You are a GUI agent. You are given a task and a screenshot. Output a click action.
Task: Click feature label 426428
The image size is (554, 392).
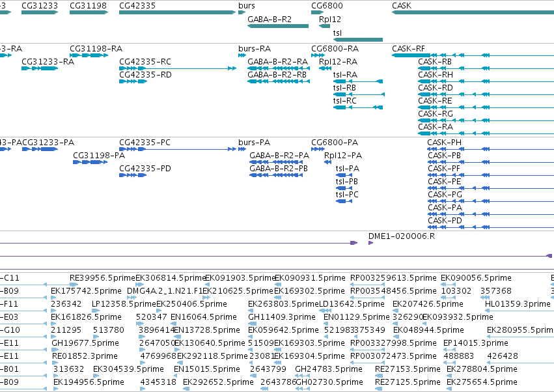503,356
